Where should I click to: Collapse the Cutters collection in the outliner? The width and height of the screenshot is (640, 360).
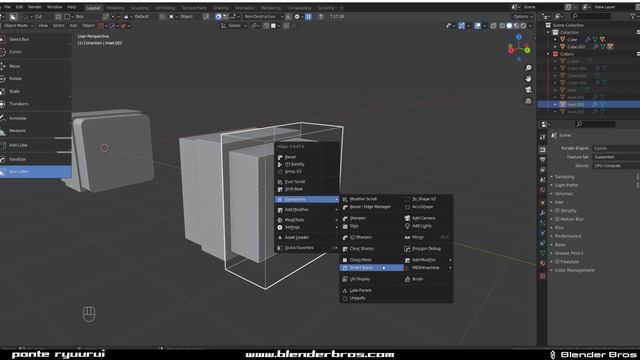(x=548, y=54)
